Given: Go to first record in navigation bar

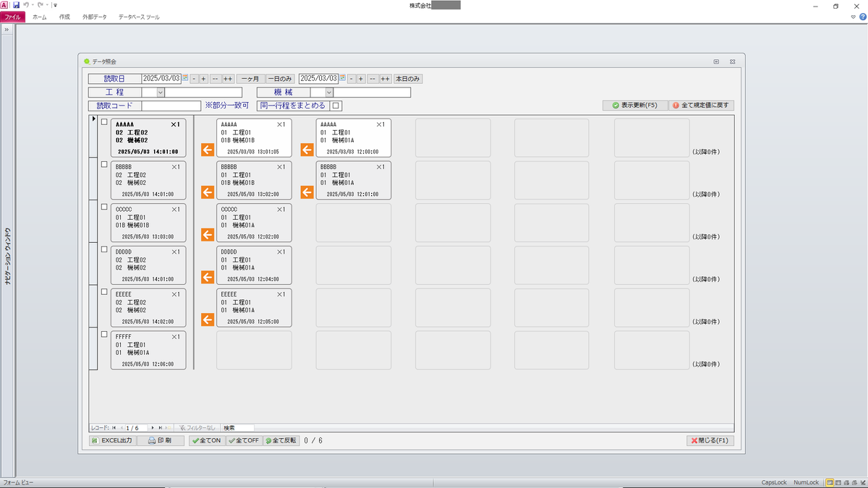Looking at the screenshot, I should [x=114, y=428].
